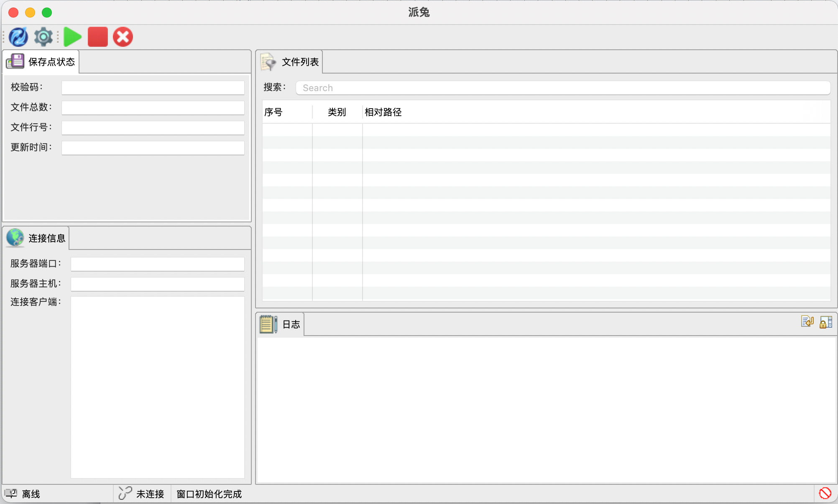Viewport: 838px width, 504px height.
Task: Click the floppy disk icon on 保存点状态 tab
Action: (15, 61)
